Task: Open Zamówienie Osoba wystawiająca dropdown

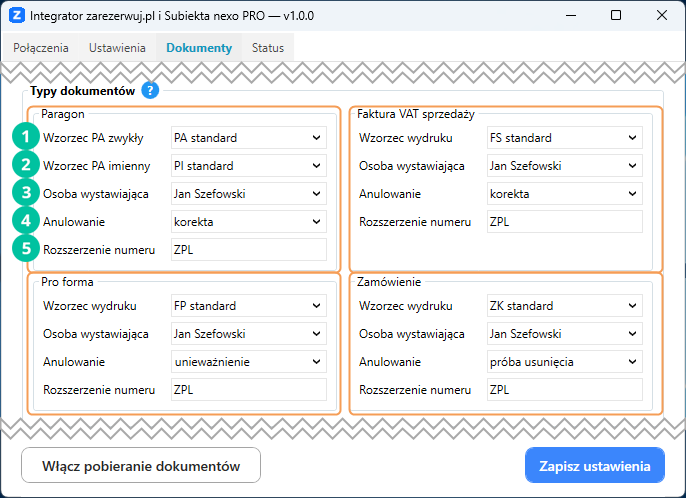Action: 564,334
